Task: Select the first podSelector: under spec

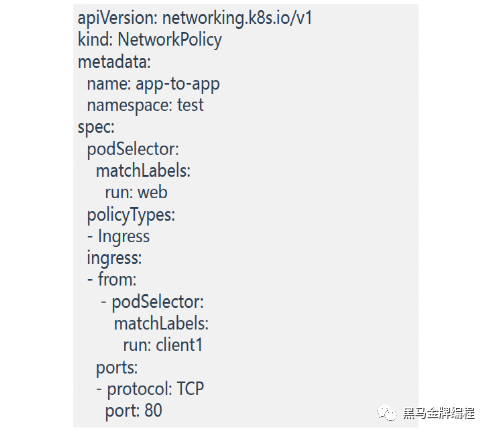Action: click(133, 149)
